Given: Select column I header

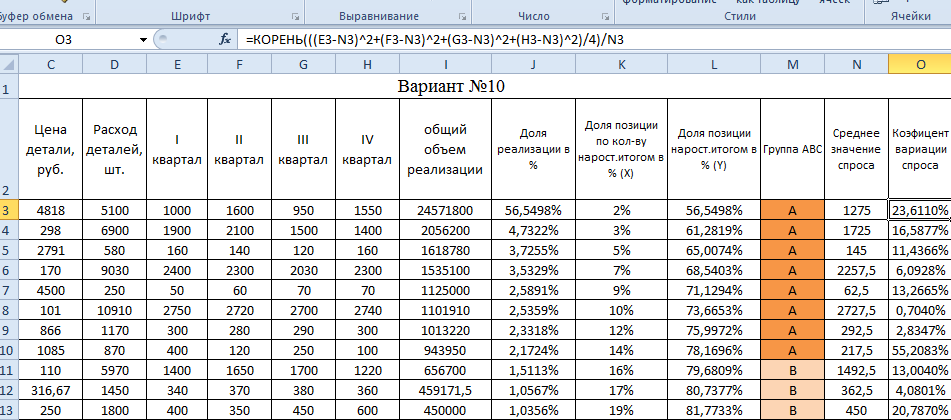Looking at the screenshot, I should (x=445, y=64).
